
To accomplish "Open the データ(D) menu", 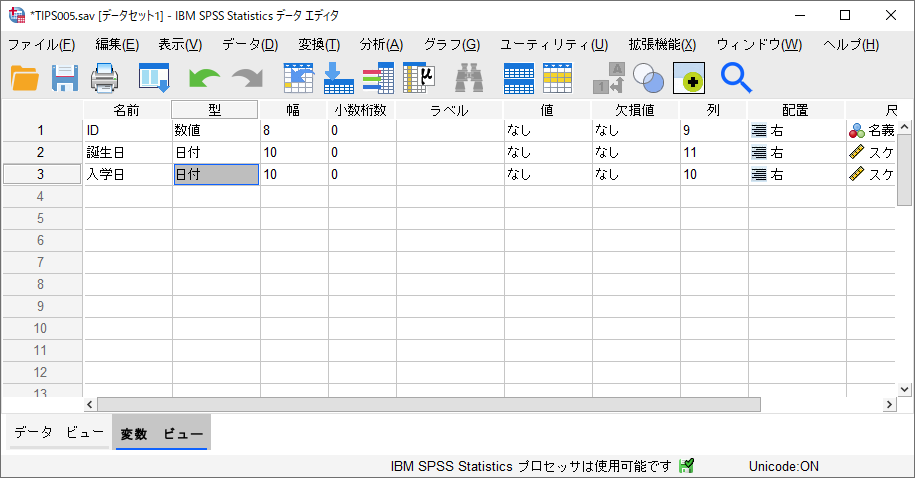I will coord(250,45).
